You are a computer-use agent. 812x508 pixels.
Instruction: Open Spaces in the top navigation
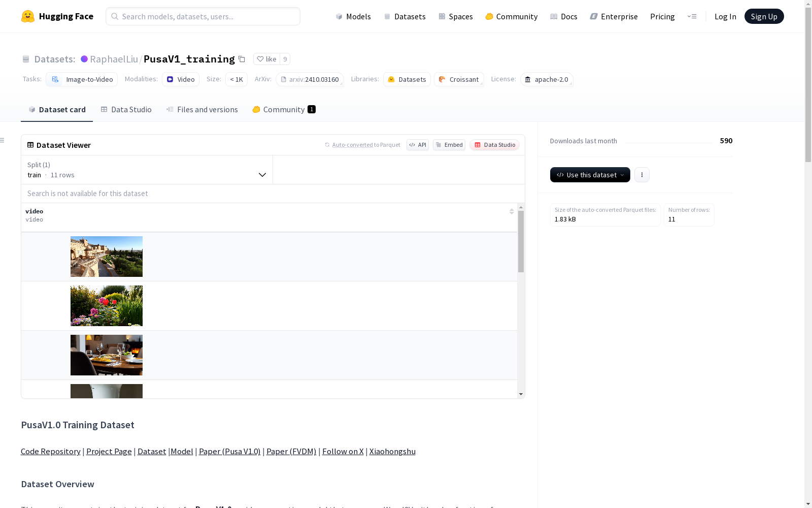455,16
